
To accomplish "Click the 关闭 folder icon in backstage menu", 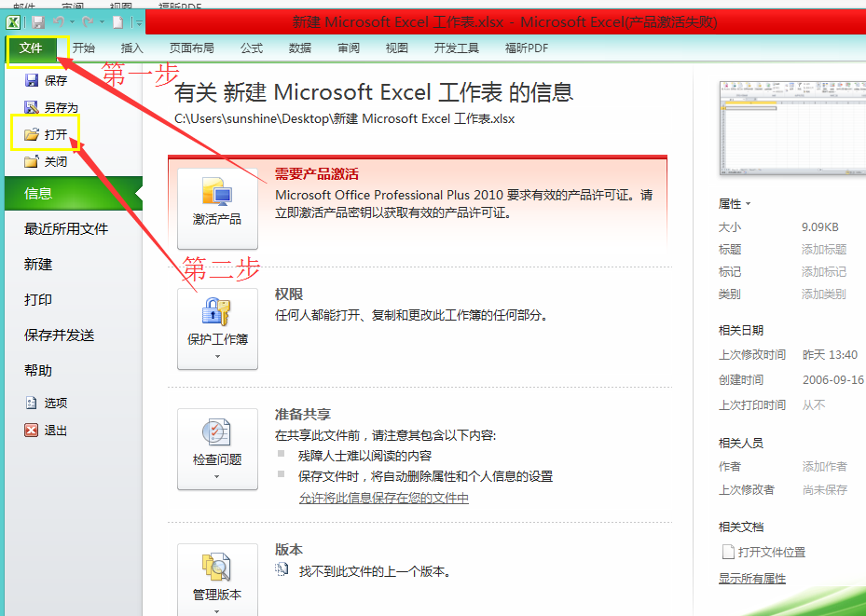I will click(32, 161).
